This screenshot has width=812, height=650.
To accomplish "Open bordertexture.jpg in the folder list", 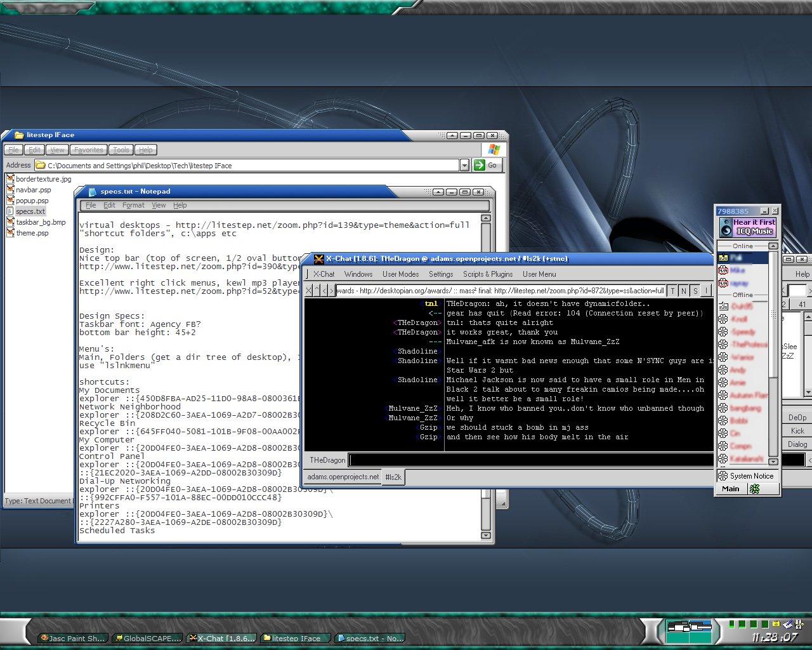I will coord(43,179).
